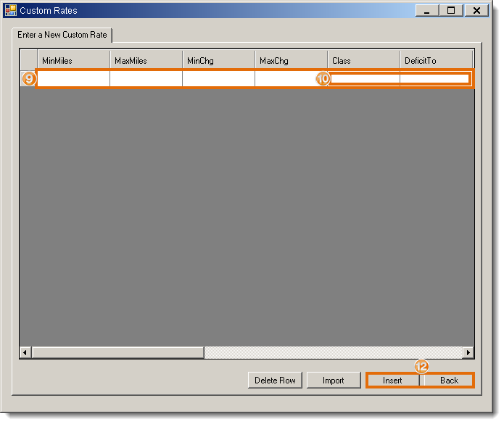Viewport: 504px width, 424px height.
Task: Minimize the Custom Rates window
Action: click(427, 11)
